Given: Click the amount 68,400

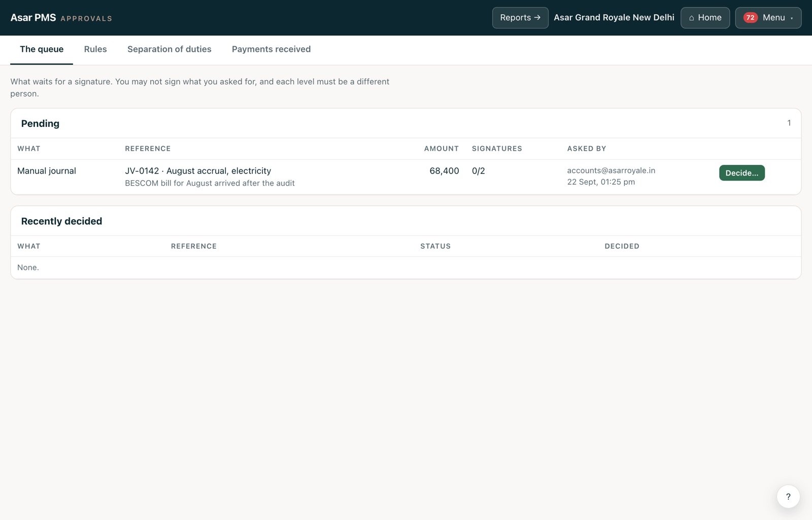Looking at the screenshot, I should (x=444, y=171).
